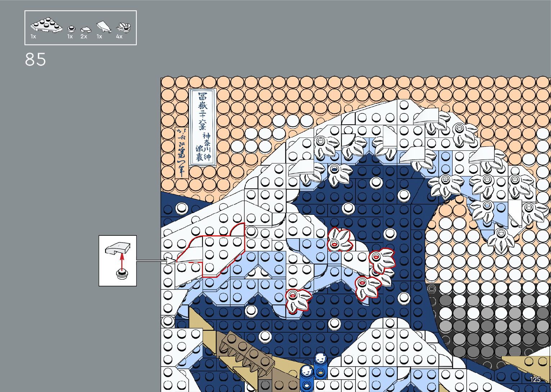This screenshot has height=392, width=551.
Task: Select the round 1x1 plate in parts list
Action: (x=72, y=29)
